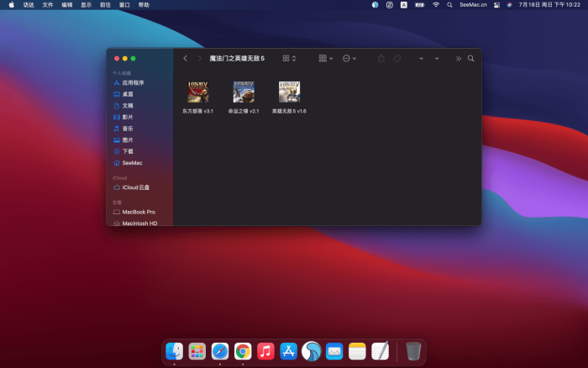The width and height of the screenshot is (588, 368).
Task: Open the App Store dock icon
Action: point(289,351)
